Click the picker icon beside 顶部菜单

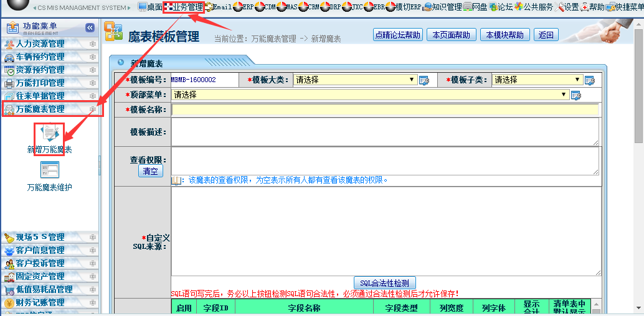(576, 95)
